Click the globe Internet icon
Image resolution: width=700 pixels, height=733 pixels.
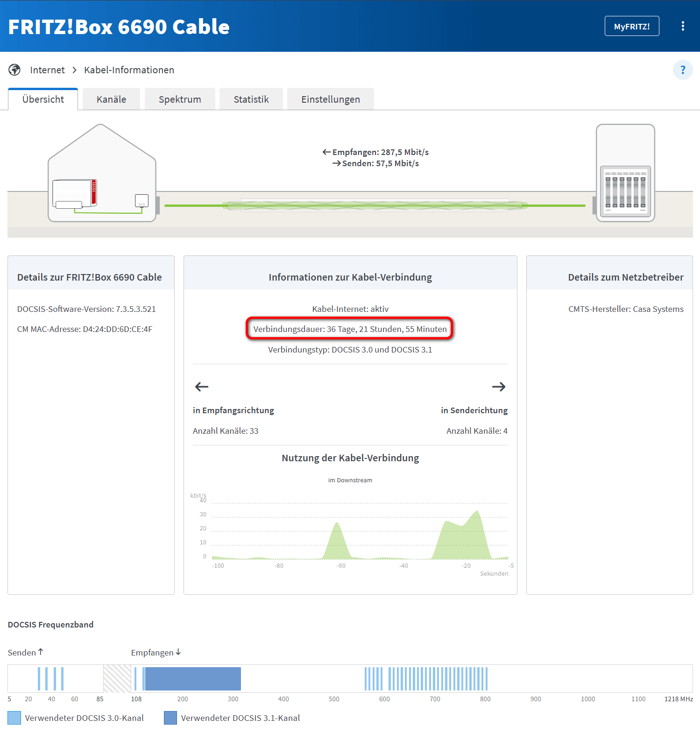click(14, 70)
